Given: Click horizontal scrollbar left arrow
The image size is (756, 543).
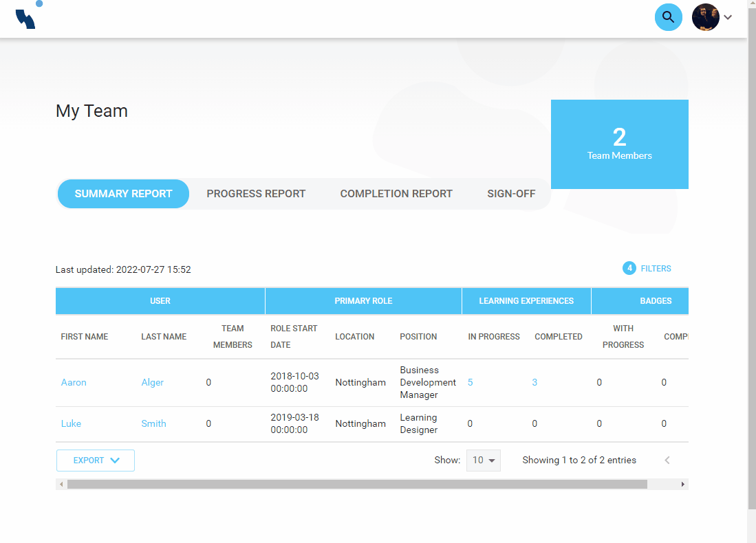Looking at the screenshot, I should [x=61, y=485].
